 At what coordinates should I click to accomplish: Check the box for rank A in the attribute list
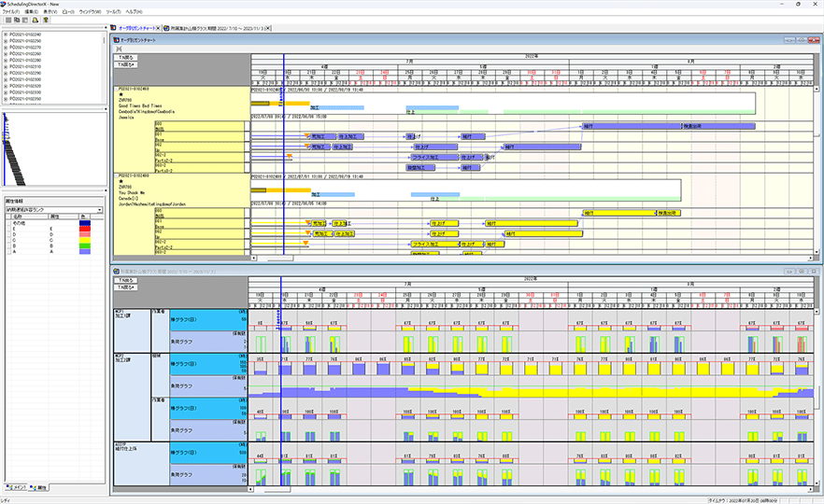[9, 251]
